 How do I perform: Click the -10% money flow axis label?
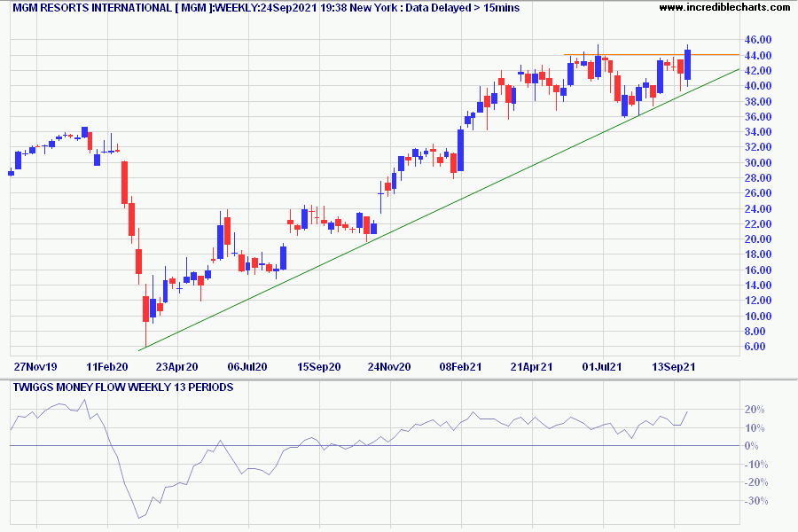755,465
